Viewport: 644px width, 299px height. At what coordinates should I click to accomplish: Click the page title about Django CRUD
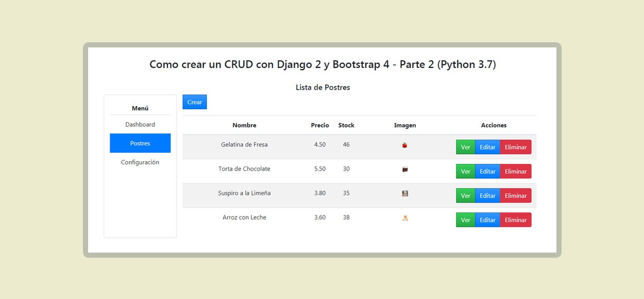(323, 64)
